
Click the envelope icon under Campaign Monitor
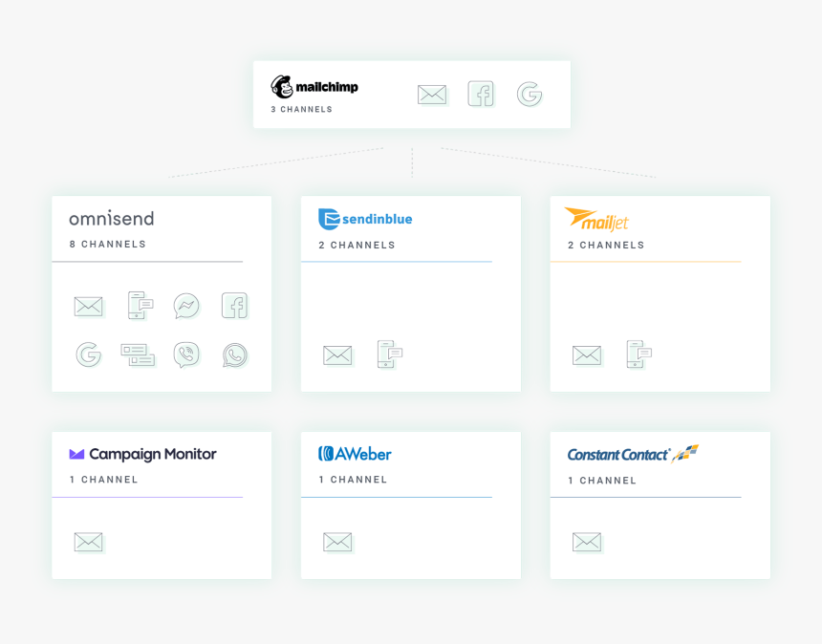[x=89, y=543]
